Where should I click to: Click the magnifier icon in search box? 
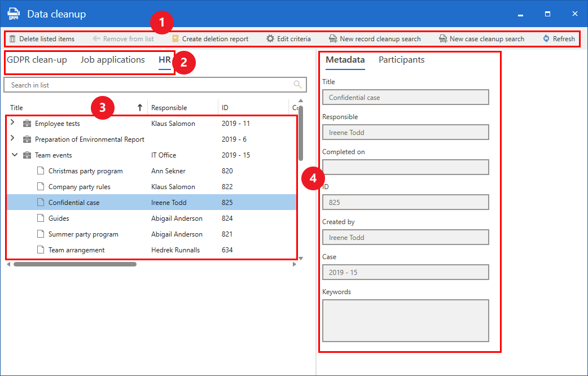pos(297,85)
